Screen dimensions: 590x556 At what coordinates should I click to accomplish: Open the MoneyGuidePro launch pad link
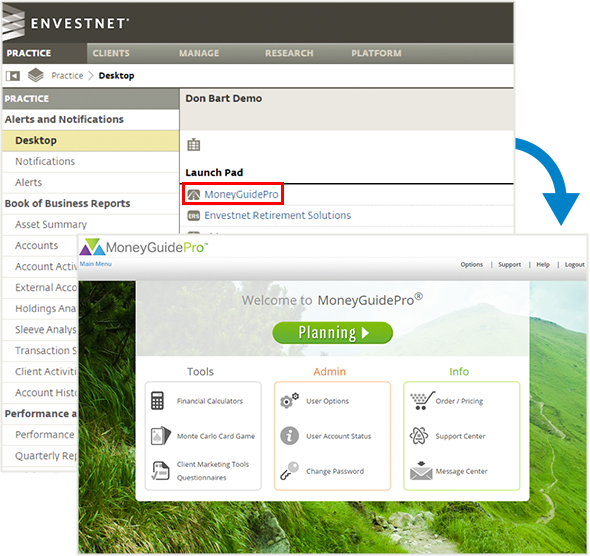point(241,194)
